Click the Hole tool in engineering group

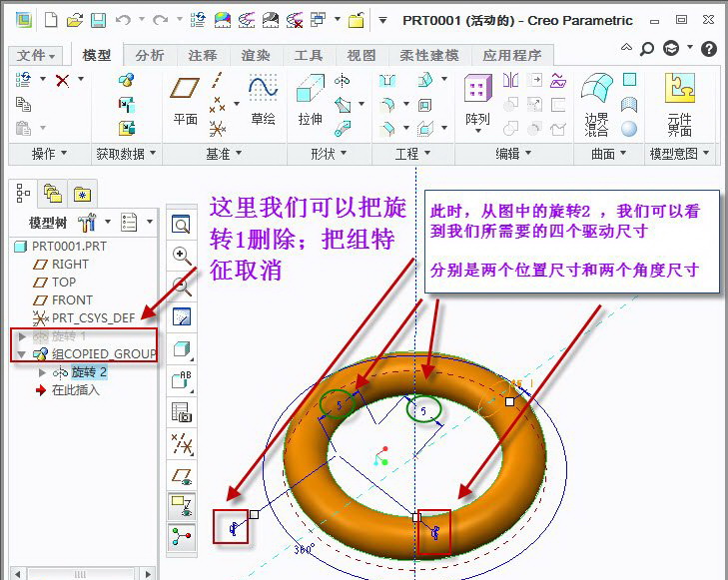click(x=386, y=81)
